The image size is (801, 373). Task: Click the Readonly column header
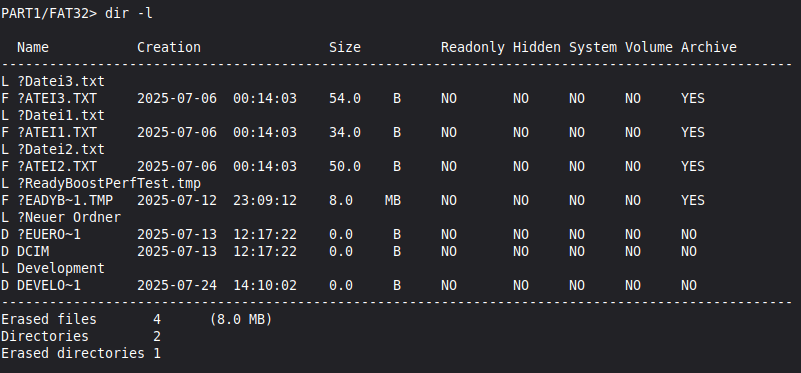pyautogui.click(x=473, y=48)
